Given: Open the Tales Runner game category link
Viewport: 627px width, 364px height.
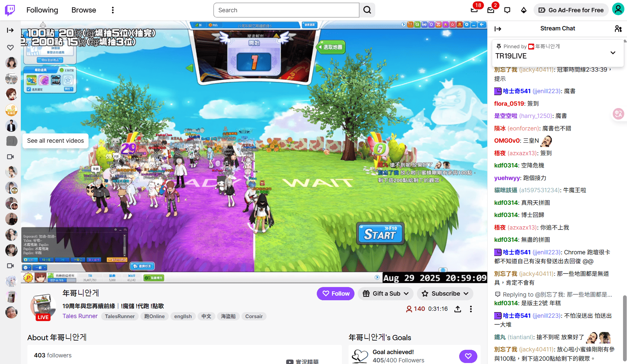Looking at the screenshot, I should click(80, 316).
